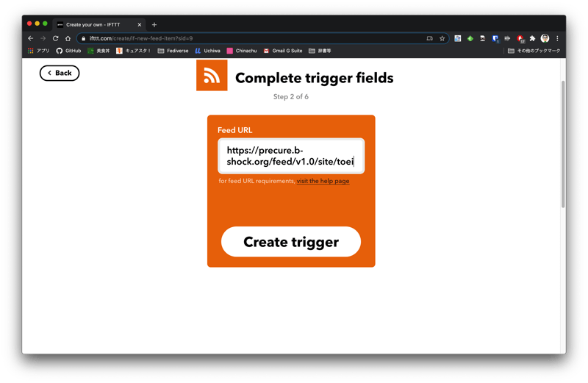Click the browser back arrow icon
This screenshot has width=588, height=383.
pyautogui.click(x=31, y=38)
